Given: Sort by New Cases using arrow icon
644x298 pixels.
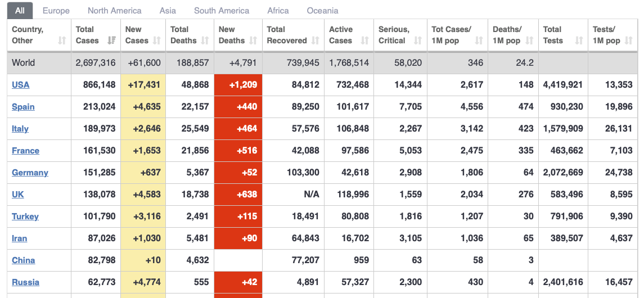Looking at the screenshot, I should pos(157,40).
